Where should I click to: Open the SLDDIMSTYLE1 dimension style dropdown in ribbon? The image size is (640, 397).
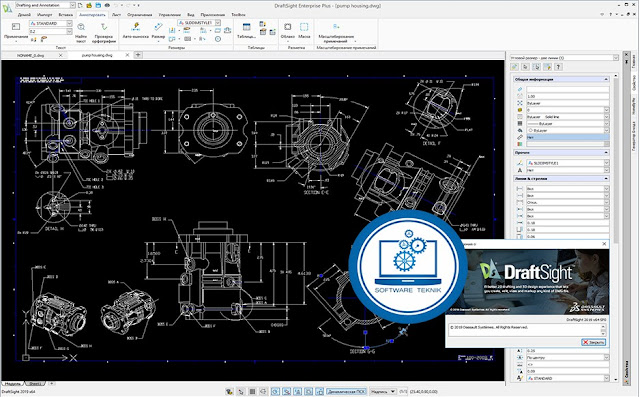[218, 23]
